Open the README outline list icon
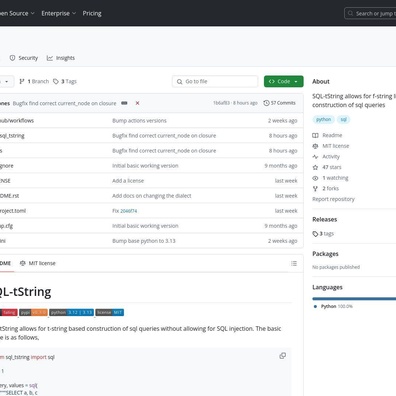This screenshot has width=396, height=396. click(x=294, y=263)
